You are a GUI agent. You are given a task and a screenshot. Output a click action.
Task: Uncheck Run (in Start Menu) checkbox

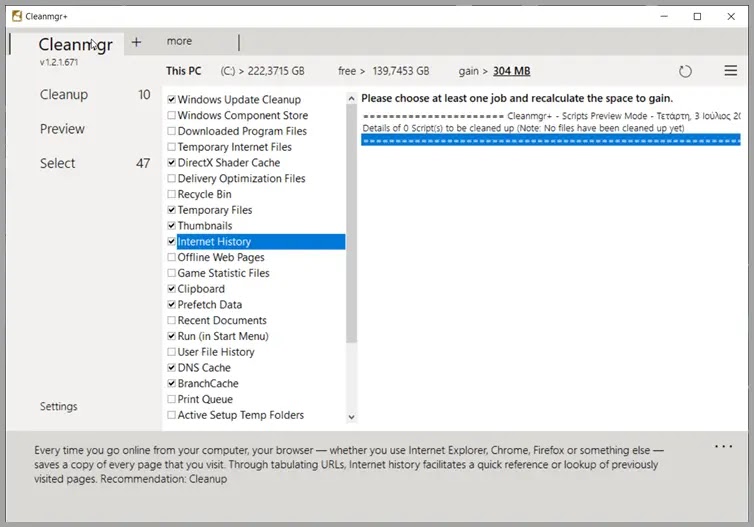171,336
